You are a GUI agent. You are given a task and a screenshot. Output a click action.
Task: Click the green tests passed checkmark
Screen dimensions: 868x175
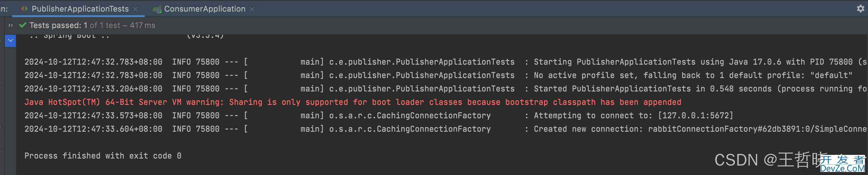23,25
